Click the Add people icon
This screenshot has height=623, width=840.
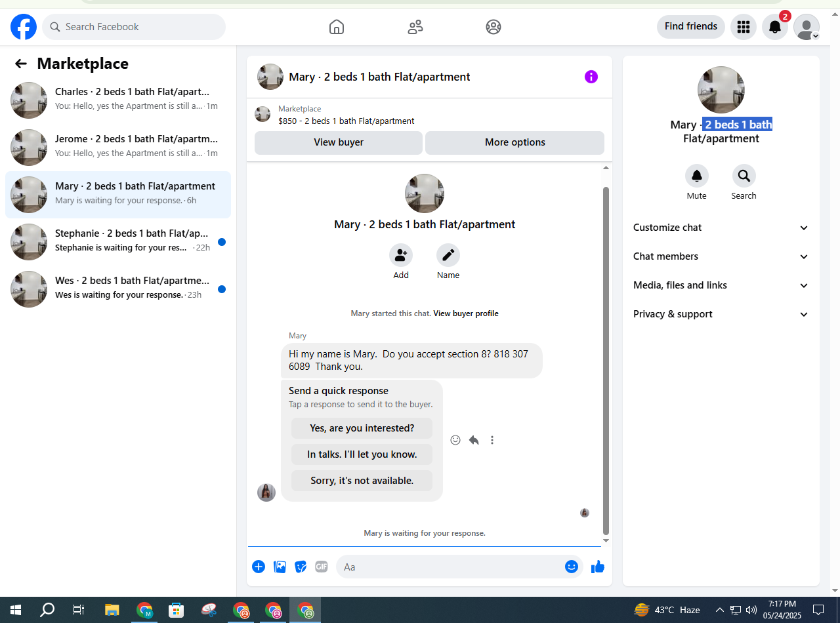[x=401, y=255]
